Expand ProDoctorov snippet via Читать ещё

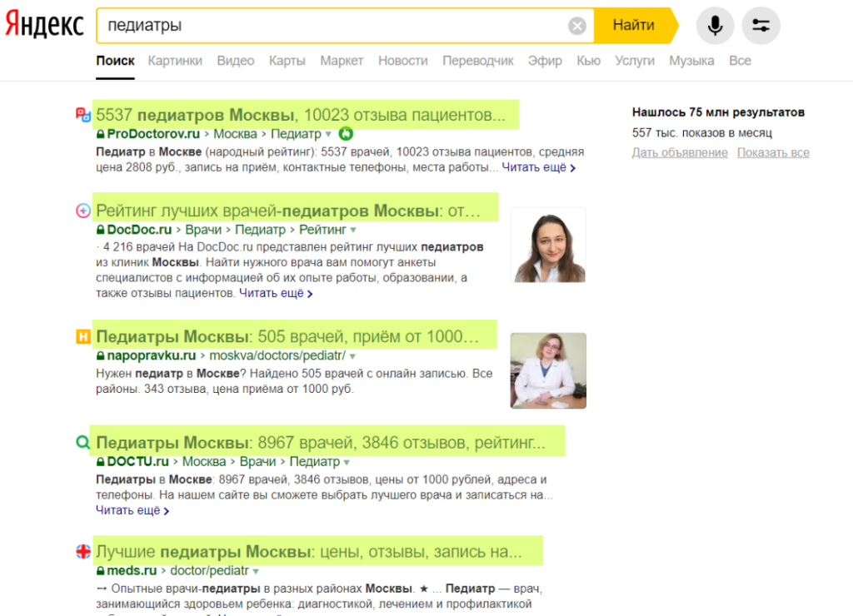coord(539,167)
